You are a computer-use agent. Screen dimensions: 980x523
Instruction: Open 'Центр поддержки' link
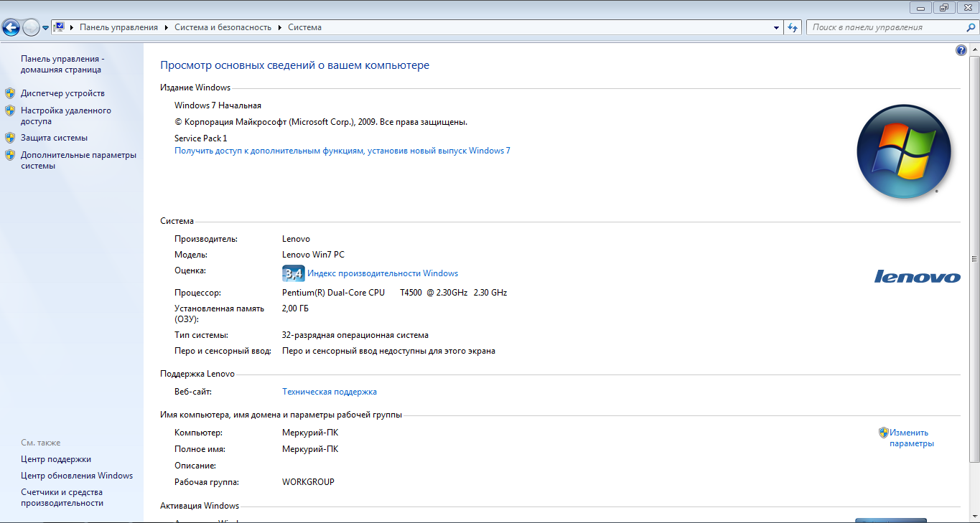56,459
